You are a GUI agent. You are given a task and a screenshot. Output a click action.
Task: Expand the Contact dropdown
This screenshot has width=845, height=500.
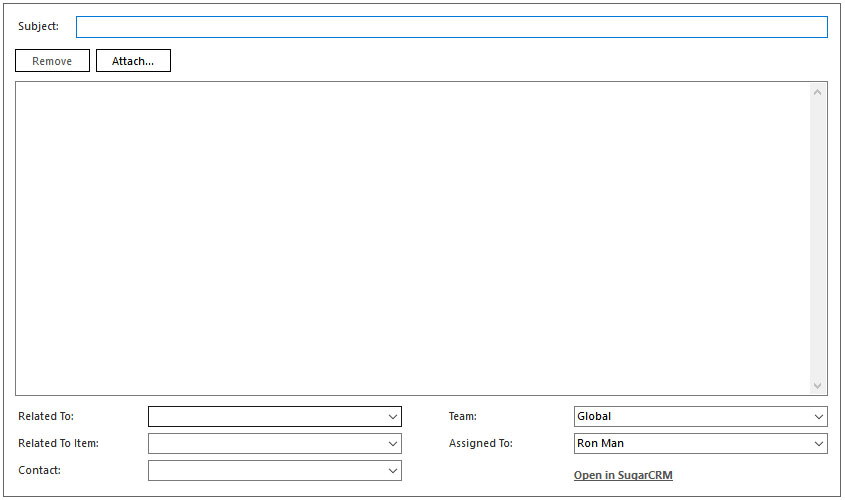coord(391,470)
